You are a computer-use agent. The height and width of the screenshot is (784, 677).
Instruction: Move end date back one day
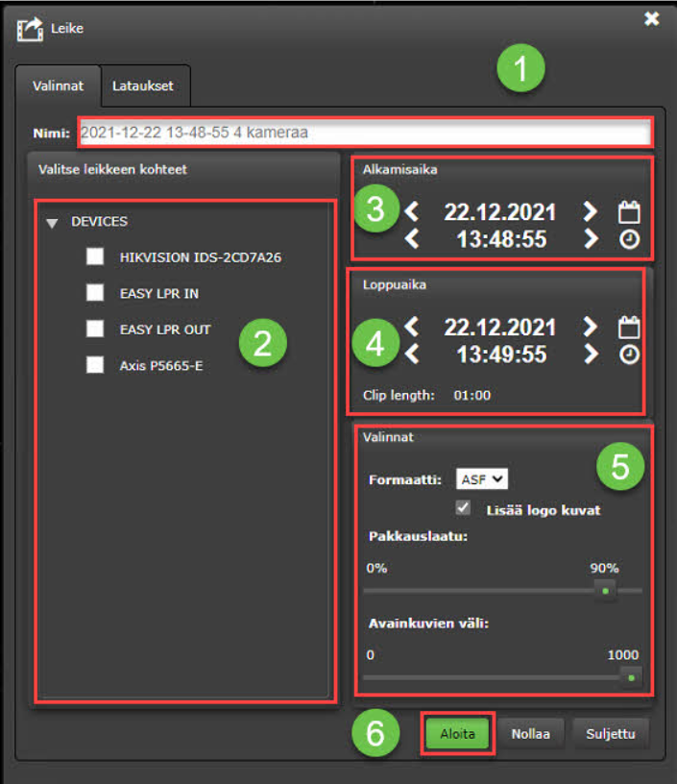pos(412,328)
